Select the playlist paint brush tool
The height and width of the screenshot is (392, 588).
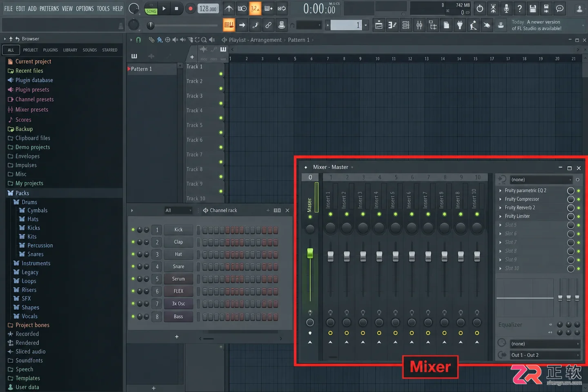[160, 40]
